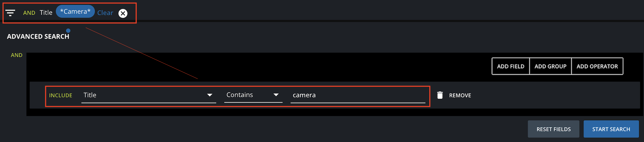
Task: Click the trash can icon
Action: pos(440,95)
